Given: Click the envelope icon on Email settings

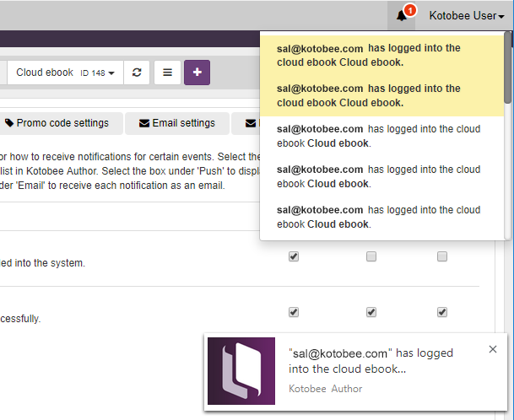Looking at the screenshot, I should point(143,123).
